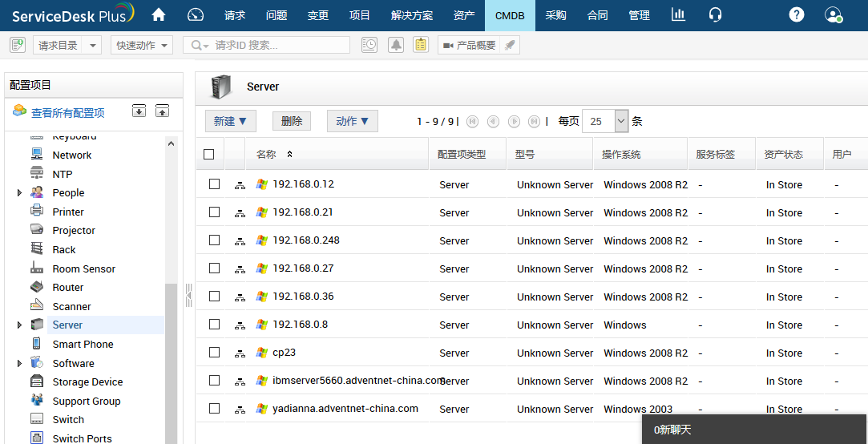Open the user profile icon
The image size is (868, 444).
833,15
